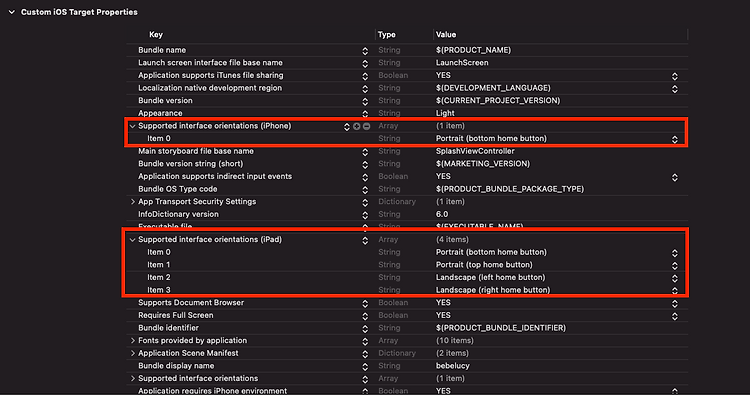Expand App Transport Security Settings
Screen dimensions: 750x395
coord(132,202)
